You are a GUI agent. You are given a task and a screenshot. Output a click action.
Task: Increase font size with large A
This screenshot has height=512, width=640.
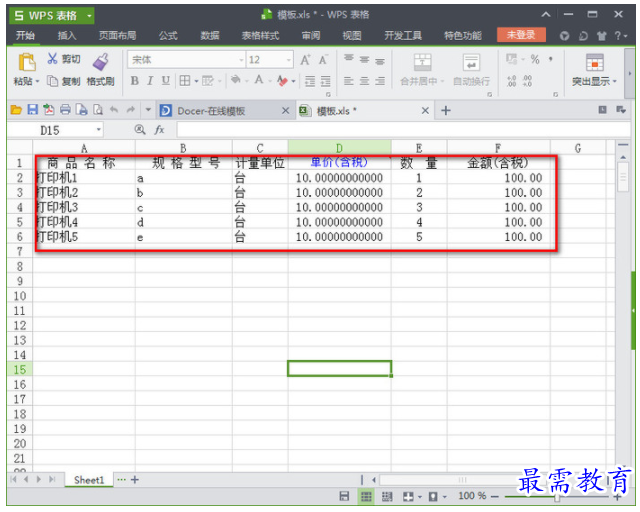[305, 60]
